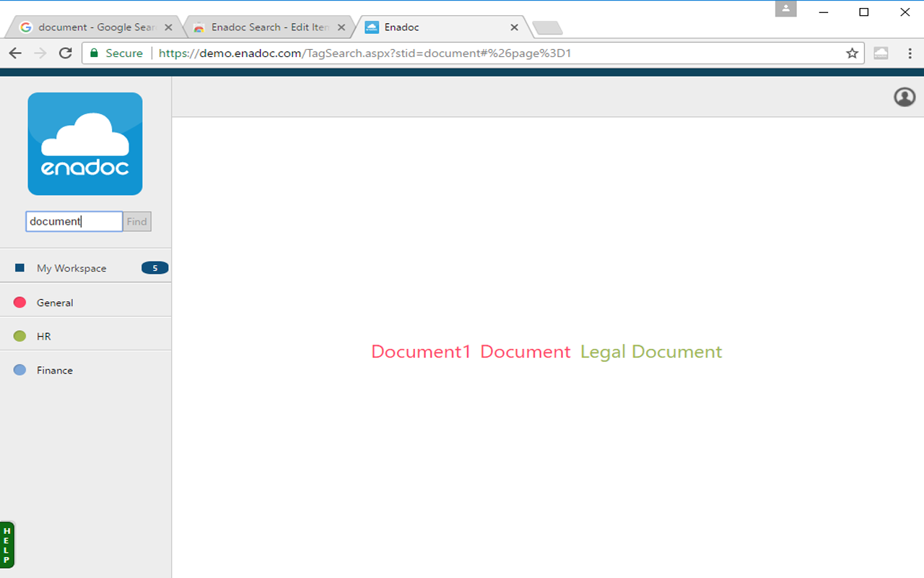Select the Finance library
The height and width of the screenshot is (578, 924).
pyautogui.click(x=85, y=370)
